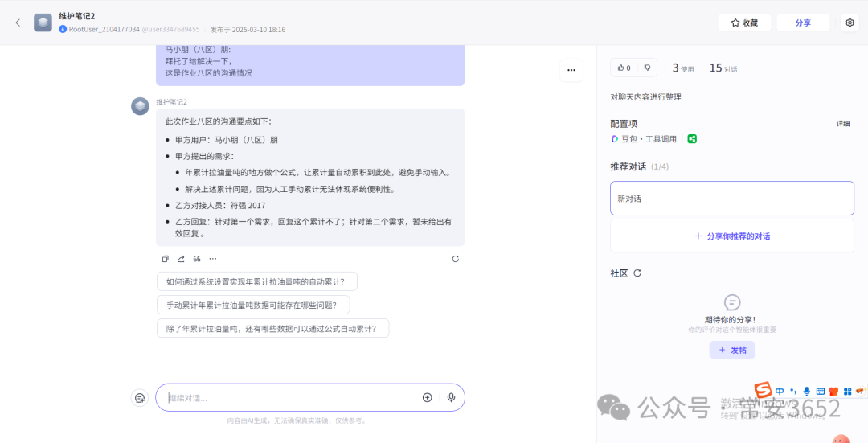
Task: Click the 推荐对话 heading
Action: 628,166
